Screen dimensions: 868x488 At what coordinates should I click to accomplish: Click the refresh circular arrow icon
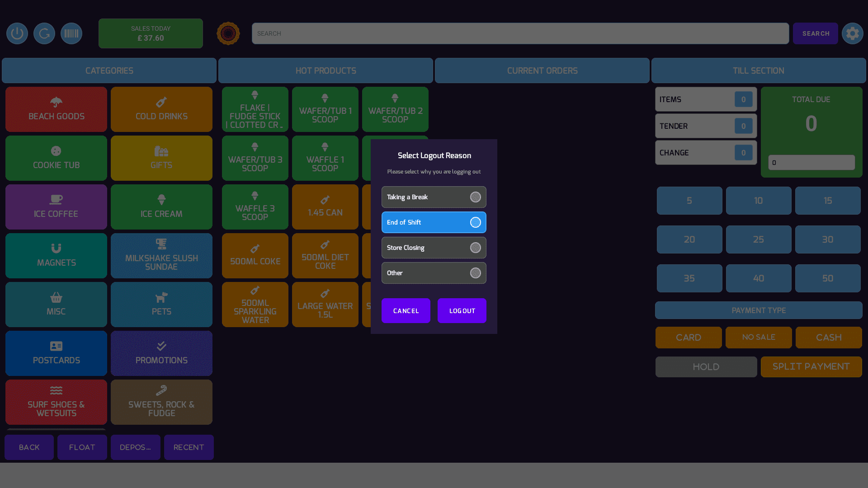44,33
